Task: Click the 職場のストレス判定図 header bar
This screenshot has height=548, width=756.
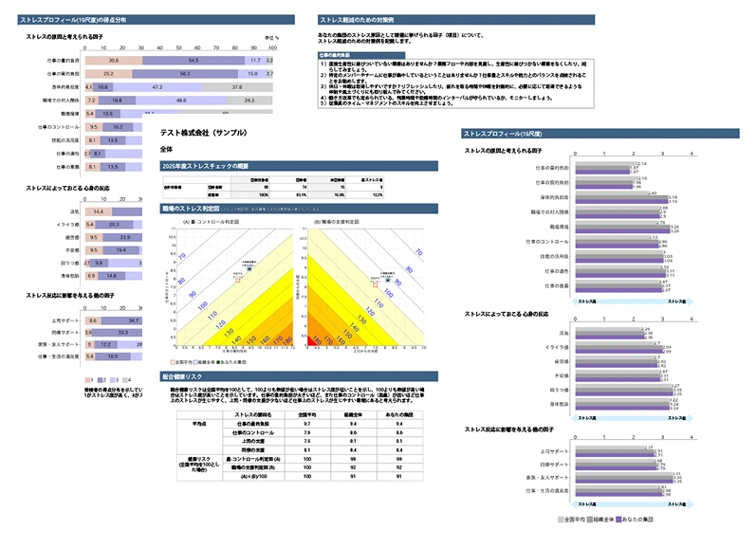Action: tap(299, 209)
